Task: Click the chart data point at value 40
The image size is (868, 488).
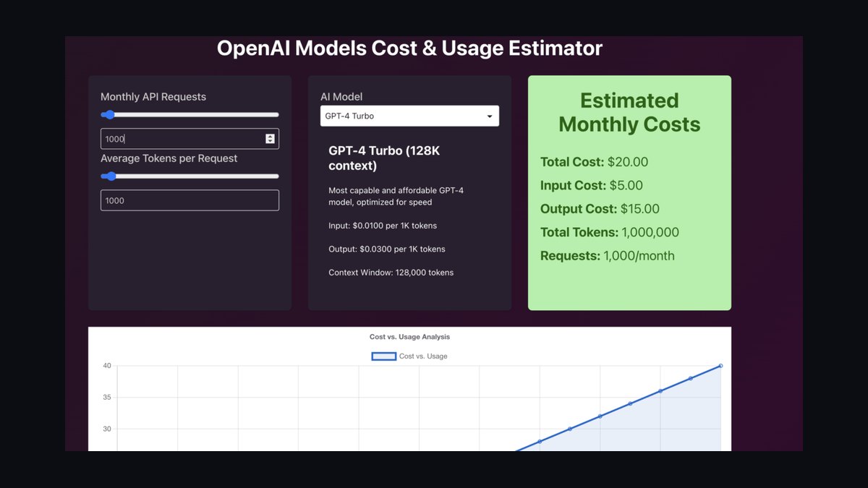Action: pos(720,366)
